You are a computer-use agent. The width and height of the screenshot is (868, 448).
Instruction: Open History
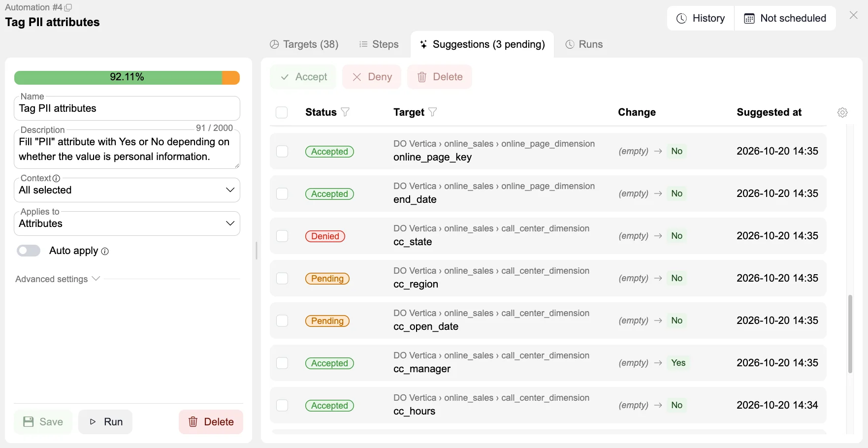[701, 18]
